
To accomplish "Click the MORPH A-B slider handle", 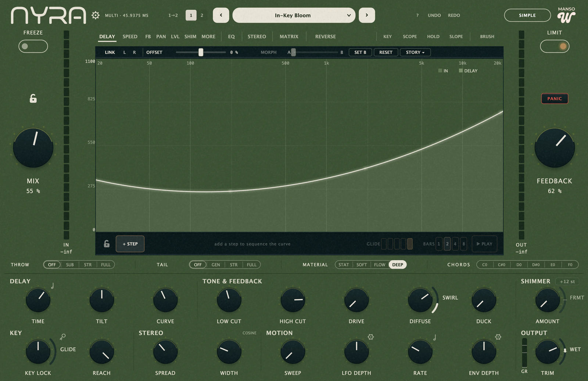I will pyautogui.click(x=293, y=52).
